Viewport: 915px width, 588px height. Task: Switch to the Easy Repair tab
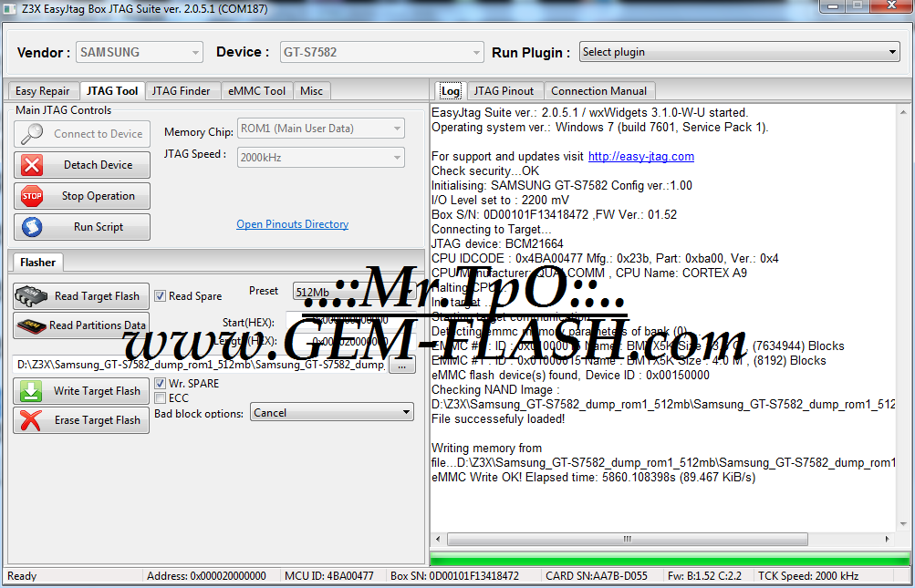click(42, 91)
